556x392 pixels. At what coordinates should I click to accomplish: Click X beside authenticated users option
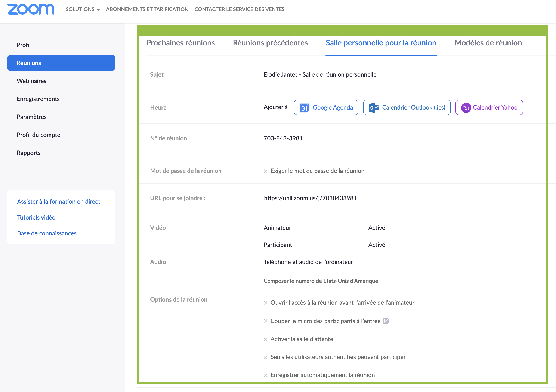(266, 357)
